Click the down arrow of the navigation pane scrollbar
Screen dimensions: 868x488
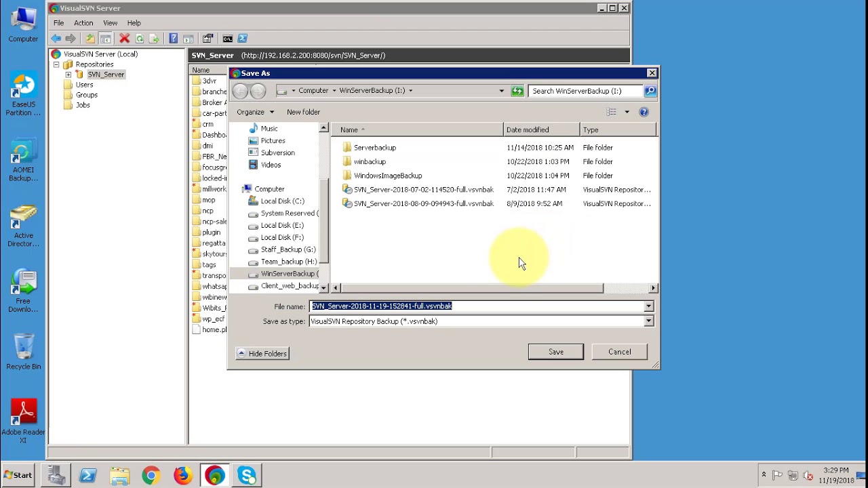(323, 287)
